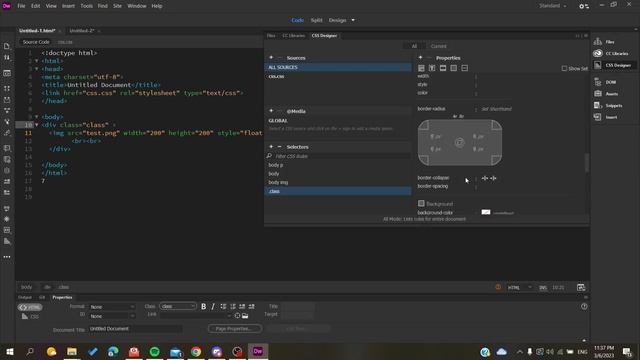Jump to Text category in CSS Properties

pos(432,68)
